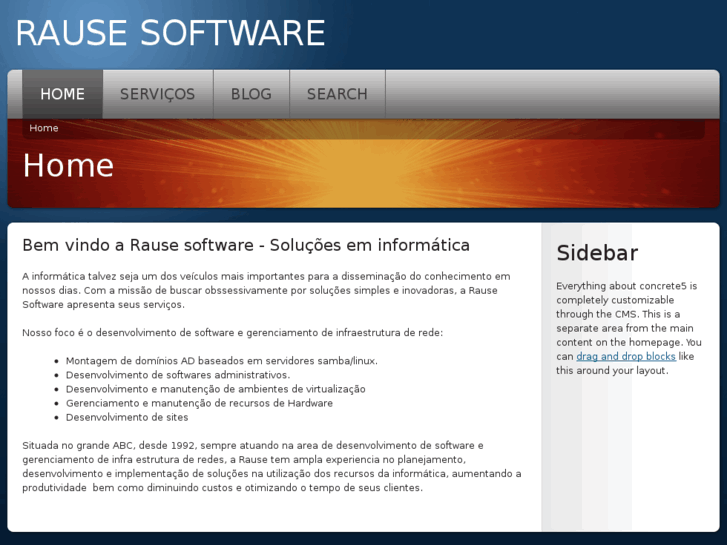
Task: Click the 'Sidebar' heading
Action: [x=597, y=253]
